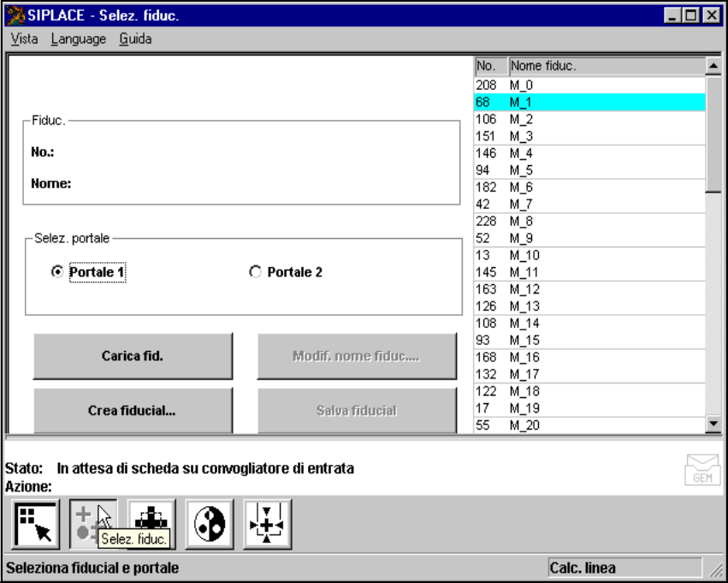Screen dimensions: 728x583
Task: Select fiducial row M_8
Action: (x=589, y=221)
